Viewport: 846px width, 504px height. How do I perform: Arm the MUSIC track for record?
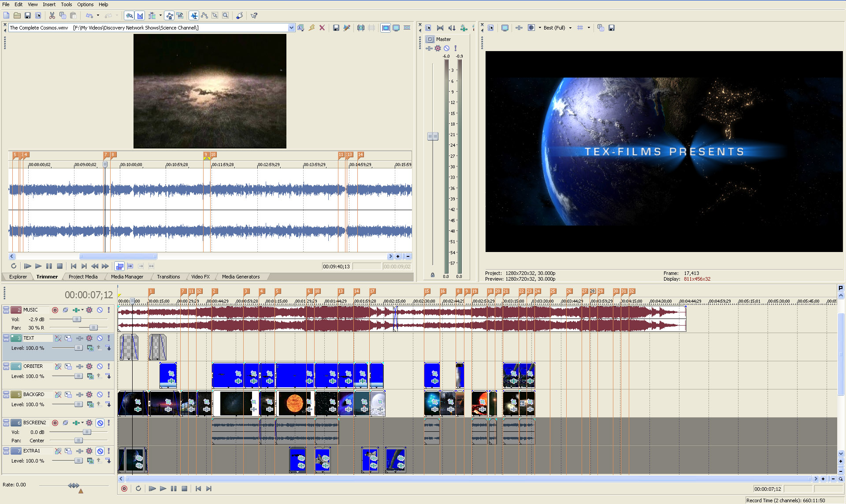tap(55, 310)
